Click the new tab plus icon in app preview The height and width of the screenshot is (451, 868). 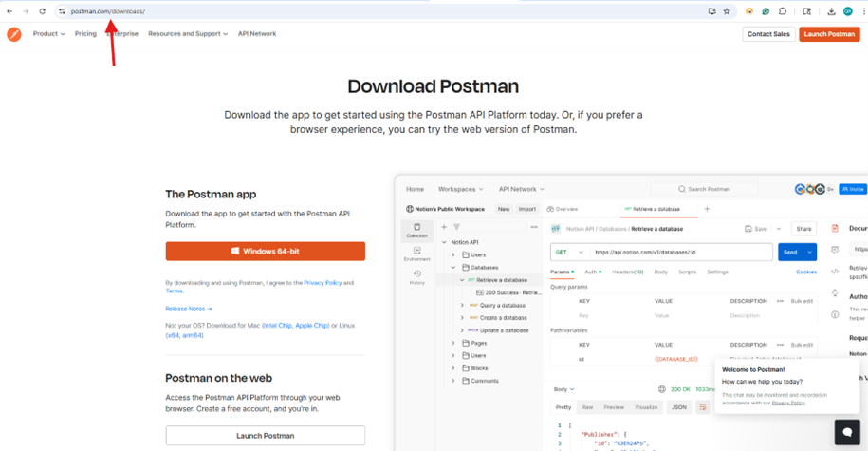pyautogui.click(x=707, y=209)
